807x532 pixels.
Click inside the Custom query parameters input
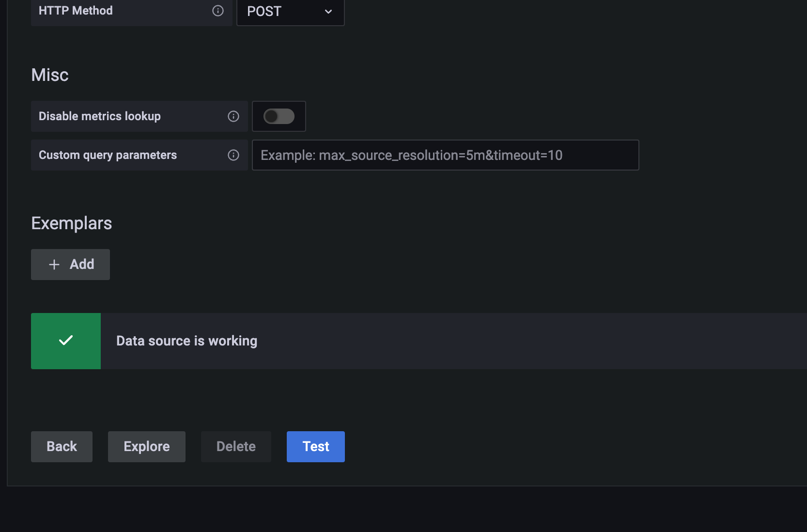tap(445, 155)
